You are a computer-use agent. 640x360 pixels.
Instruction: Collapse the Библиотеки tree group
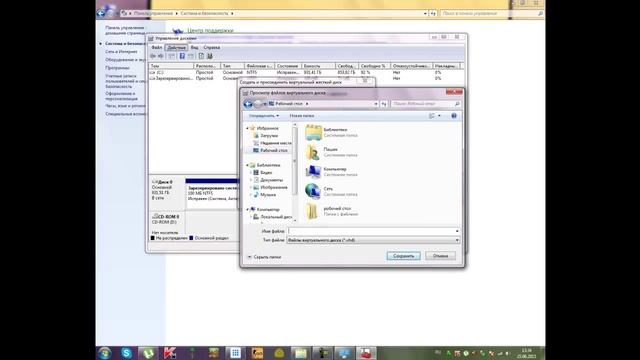[x=247, y=165]
